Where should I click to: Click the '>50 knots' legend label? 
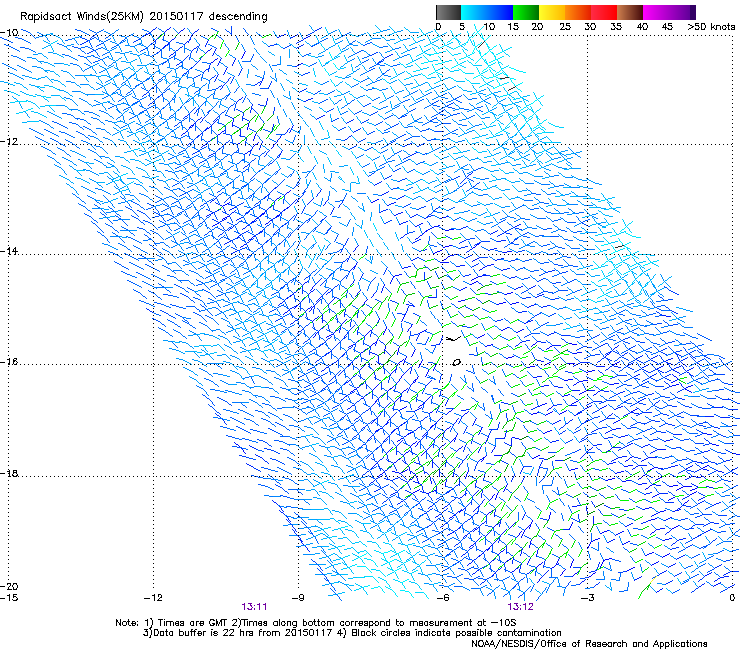pos(711,27)
